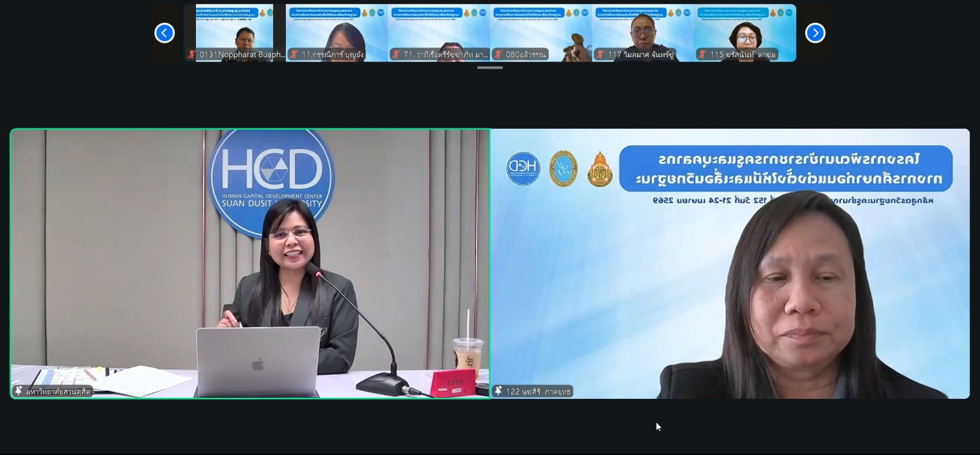The width and height of the screenshot is (980, 455).
Task: Click muted mic icon next to 080อติวรรณ
Action: 498,54
